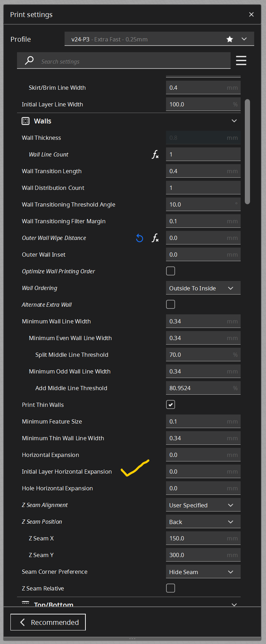Open the Wall Ordering dropdown
Image resolution: width=266 pixels, height=644 pixels.
203,288
